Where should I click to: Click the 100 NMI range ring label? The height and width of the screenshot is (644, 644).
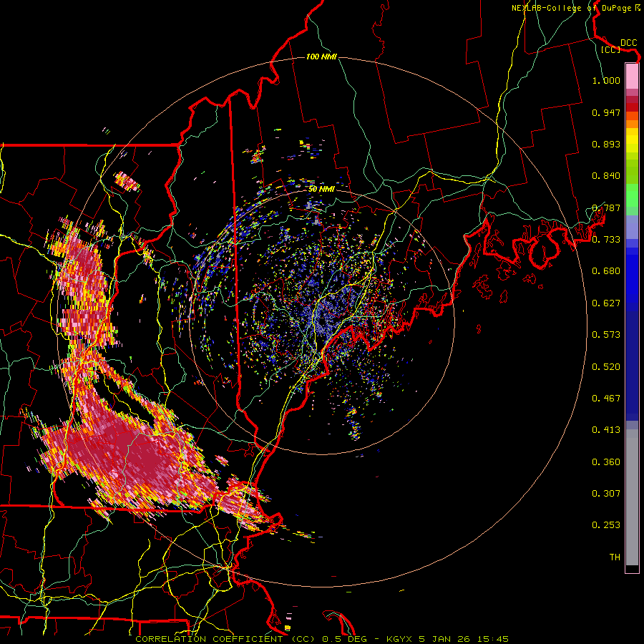[321, 57]
